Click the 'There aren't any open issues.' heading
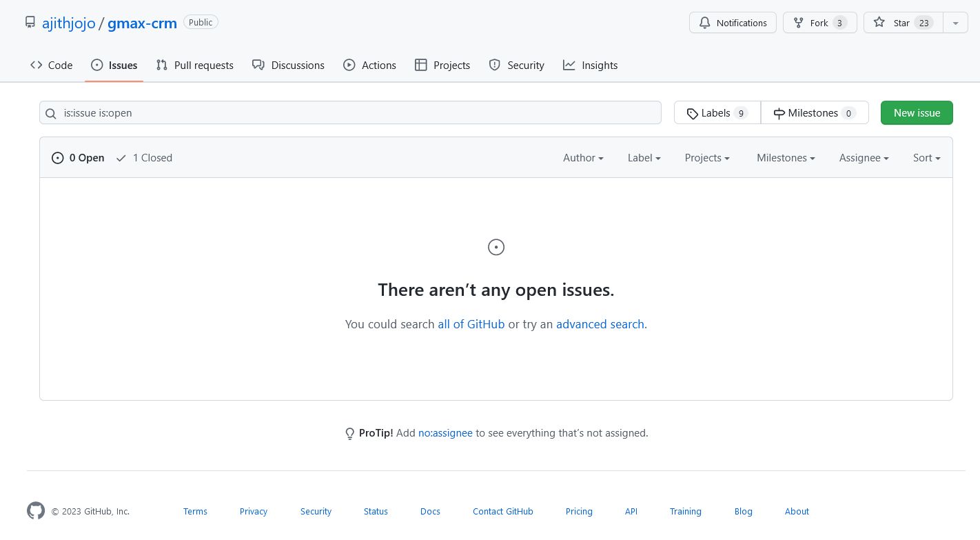This screenshot has height=540, width=980. click(496, 290)
